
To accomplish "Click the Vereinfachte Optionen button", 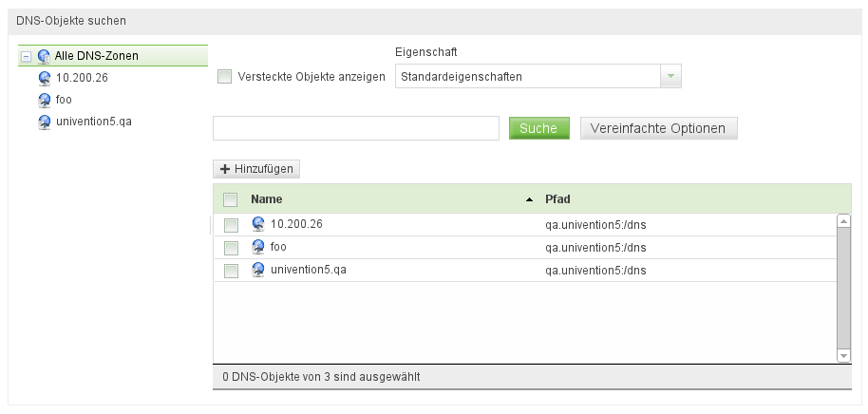I will (658, 128).
